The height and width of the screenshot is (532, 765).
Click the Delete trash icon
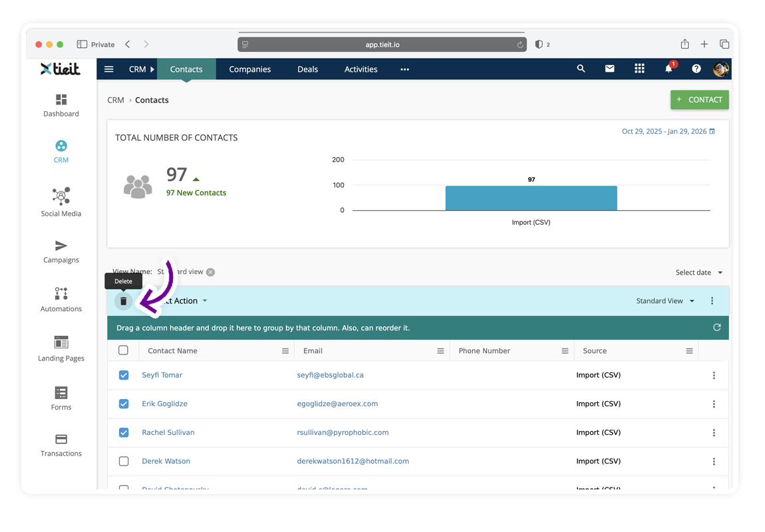123,301
